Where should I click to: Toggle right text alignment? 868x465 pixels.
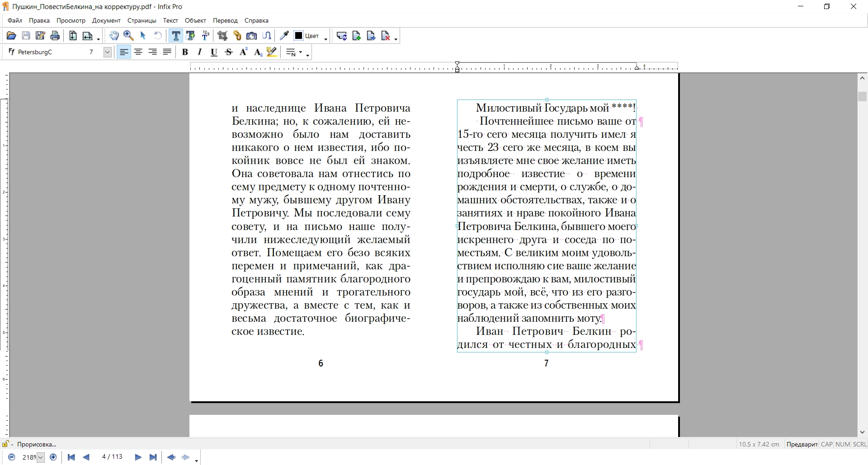coord(153,52)
